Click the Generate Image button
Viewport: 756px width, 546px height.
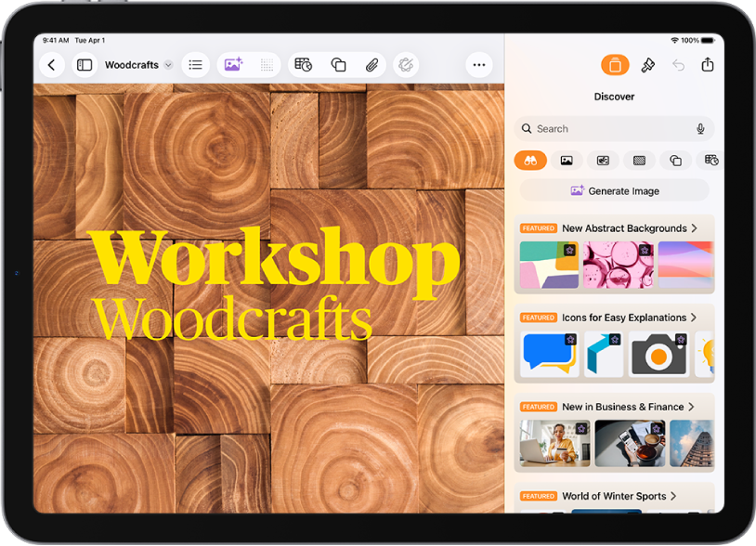pos(614,190)
